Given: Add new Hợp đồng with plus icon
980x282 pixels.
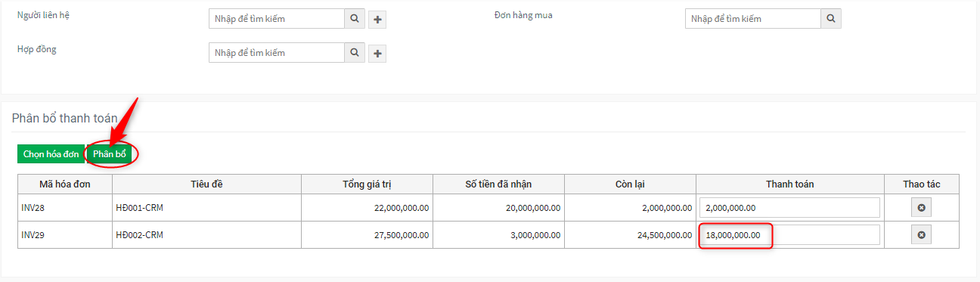Looking at the screenshot, I should point(377,53).
